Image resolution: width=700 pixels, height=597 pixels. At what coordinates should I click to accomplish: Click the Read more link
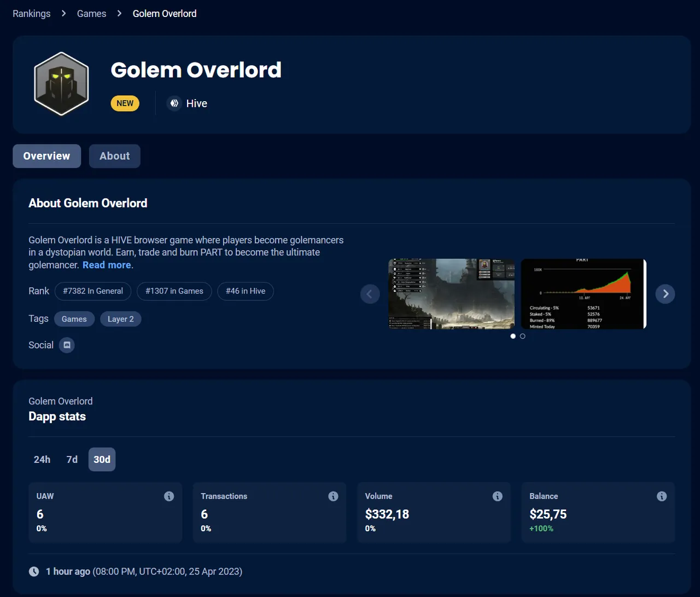pos(107,265)
